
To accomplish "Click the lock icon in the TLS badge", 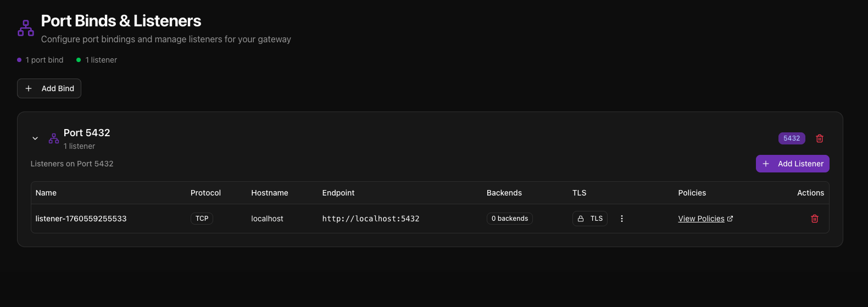I will point(581,219).
